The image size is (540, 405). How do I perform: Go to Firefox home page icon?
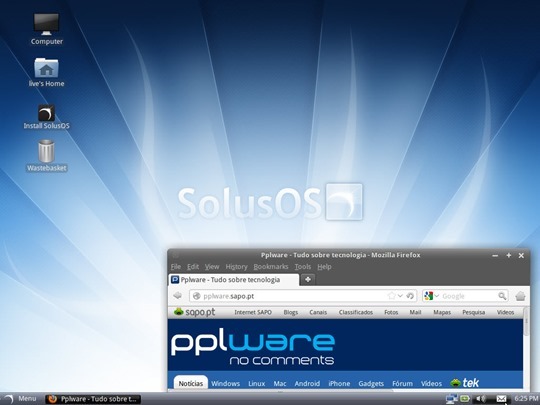click(x=520, y=296)
